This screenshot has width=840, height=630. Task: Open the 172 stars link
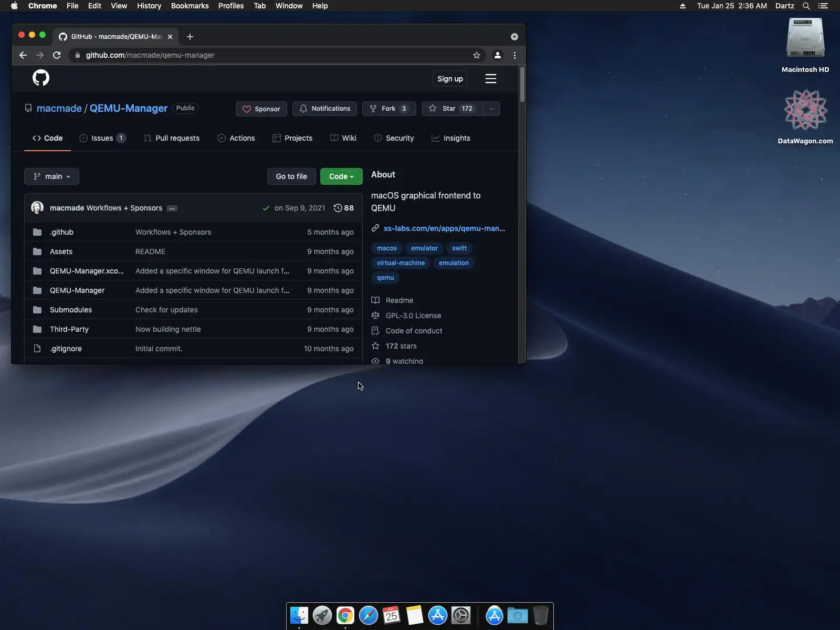click(x=401, y=346)
